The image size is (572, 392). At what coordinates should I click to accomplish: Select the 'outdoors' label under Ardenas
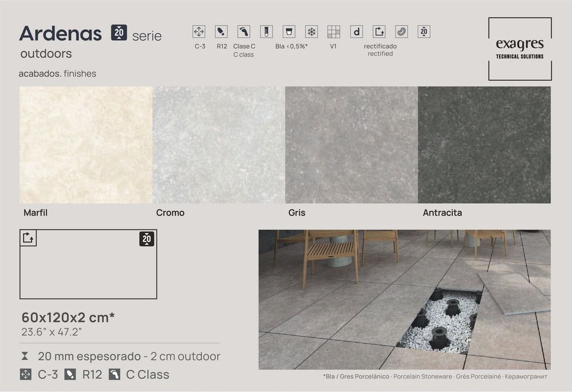tap(46, 54)
